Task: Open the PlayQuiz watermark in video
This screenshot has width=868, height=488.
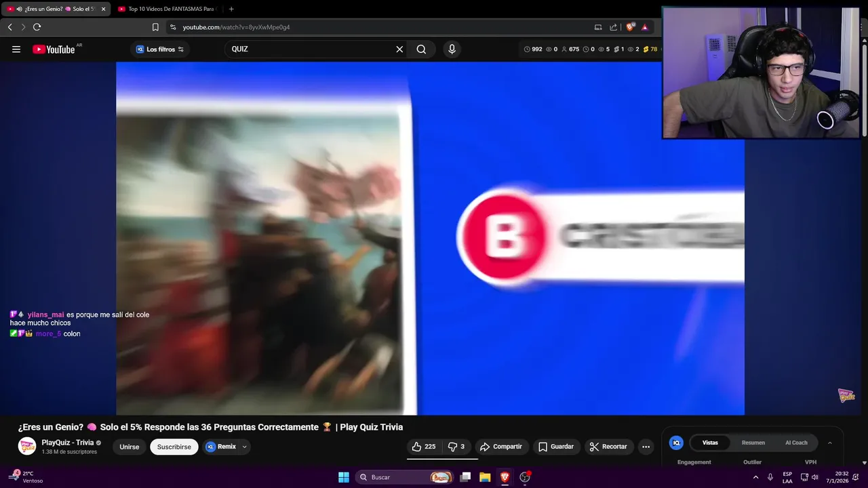Action: (846, 395)
